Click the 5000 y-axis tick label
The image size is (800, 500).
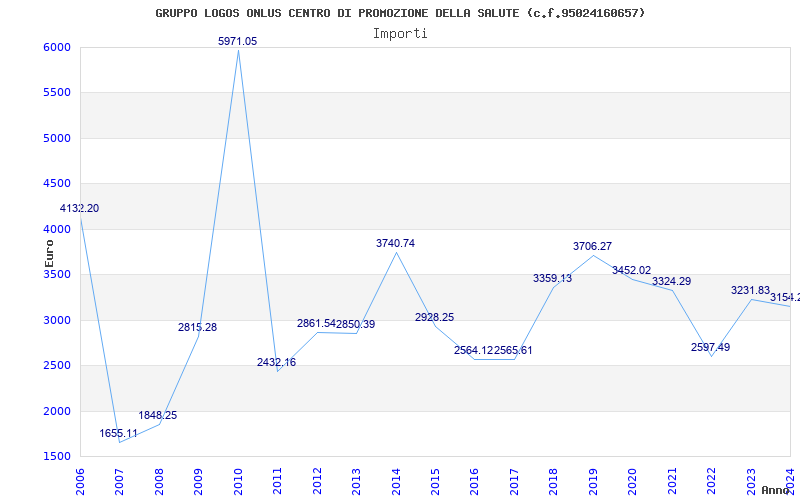[57, 138]
